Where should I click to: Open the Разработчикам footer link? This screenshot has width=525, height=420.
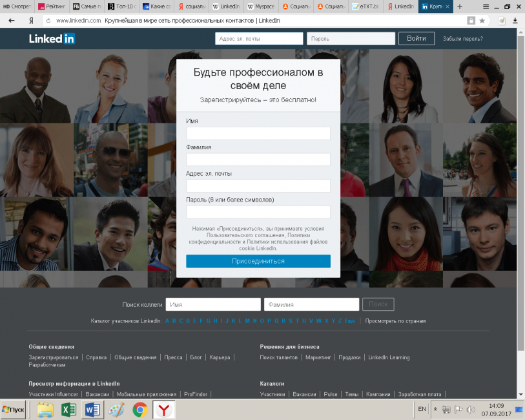click(x=47, y=364)
